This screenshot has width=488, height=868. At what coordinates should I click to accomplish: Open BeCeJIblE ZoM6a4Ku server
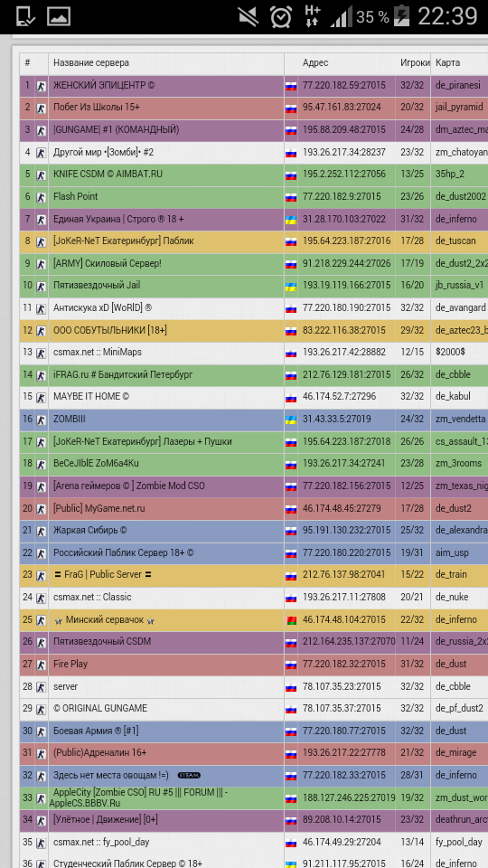[97, 463]
